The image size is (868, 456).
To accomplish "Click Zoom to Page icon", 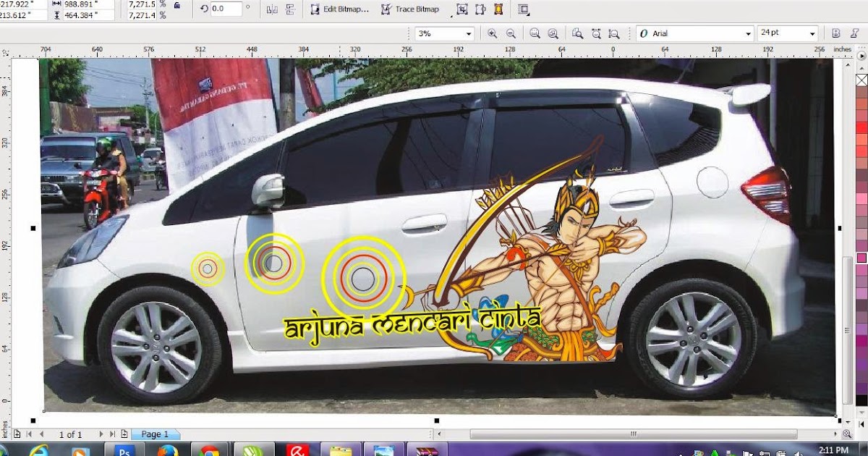I will click(577, 33).
